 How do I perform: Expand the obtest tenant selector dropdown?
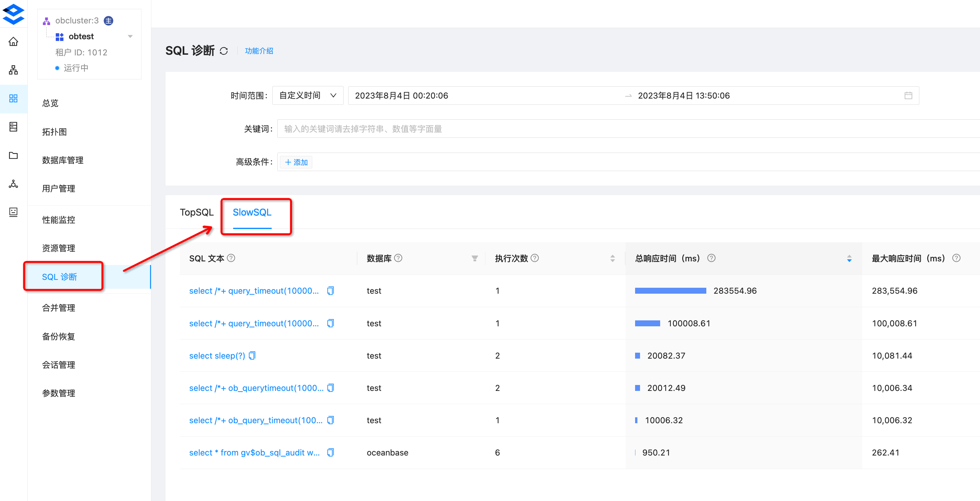click(x=131, y=36)
